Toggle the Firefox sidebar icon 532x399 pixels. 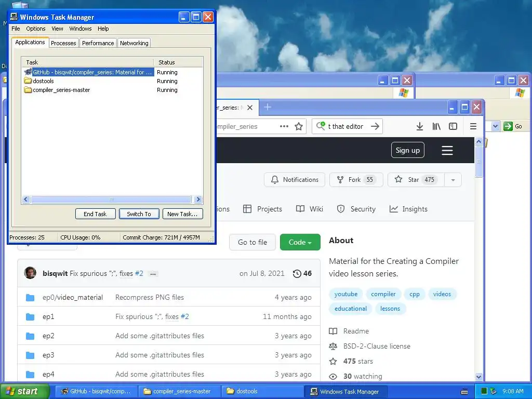pyautogui.click(x=453, y=127)
